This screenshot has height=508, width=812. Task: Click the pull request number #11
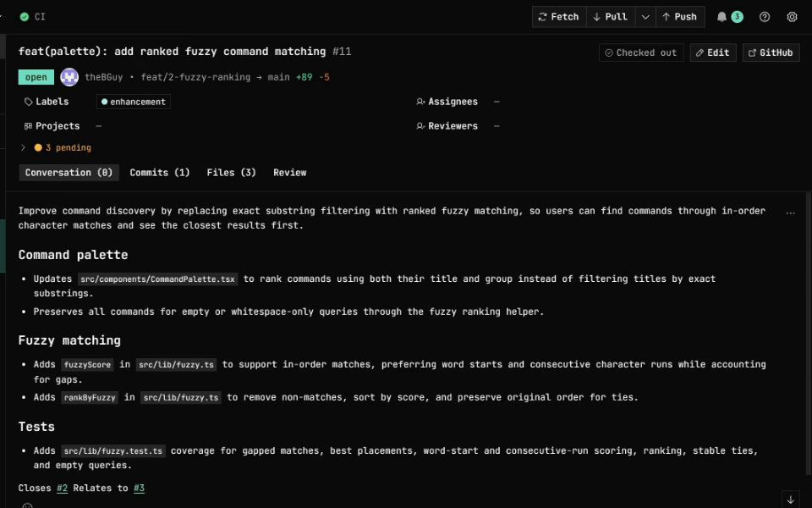tap(342, 52)
